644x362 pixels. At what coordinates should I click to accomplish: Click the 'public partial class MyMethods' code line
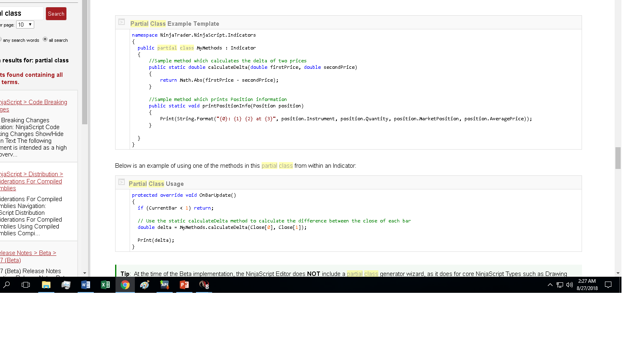[x=197, y=48]
